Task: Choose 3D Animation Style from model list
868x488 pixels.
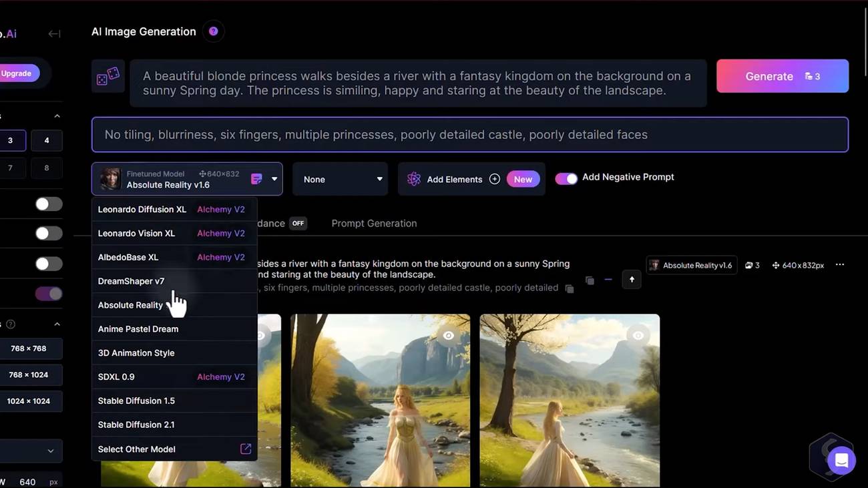Action: (174, 353)
